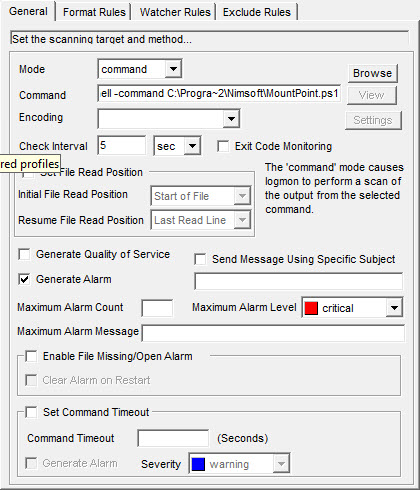Click the Maximum Alarm Message field
Viewport: 420px width, 490px height.
point(273,333)
